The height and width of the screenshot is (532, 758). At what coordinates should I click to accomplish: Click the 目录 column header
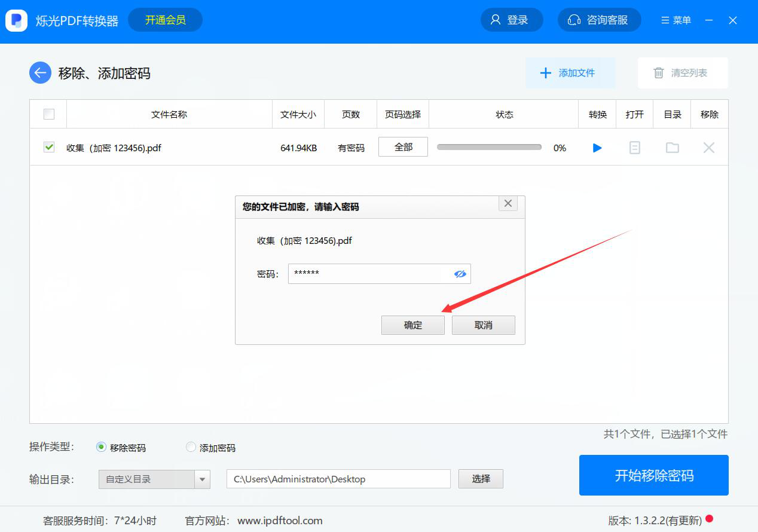point(673,114)
